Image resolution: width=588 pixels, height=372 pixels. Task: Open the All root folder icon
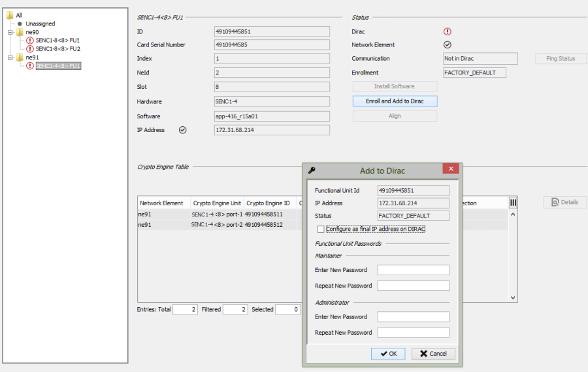point(10,15)
